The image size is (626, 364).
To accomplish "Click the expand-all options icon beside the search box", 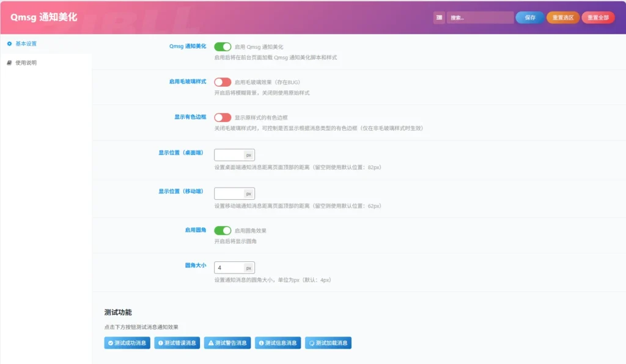I will [439, 18].
